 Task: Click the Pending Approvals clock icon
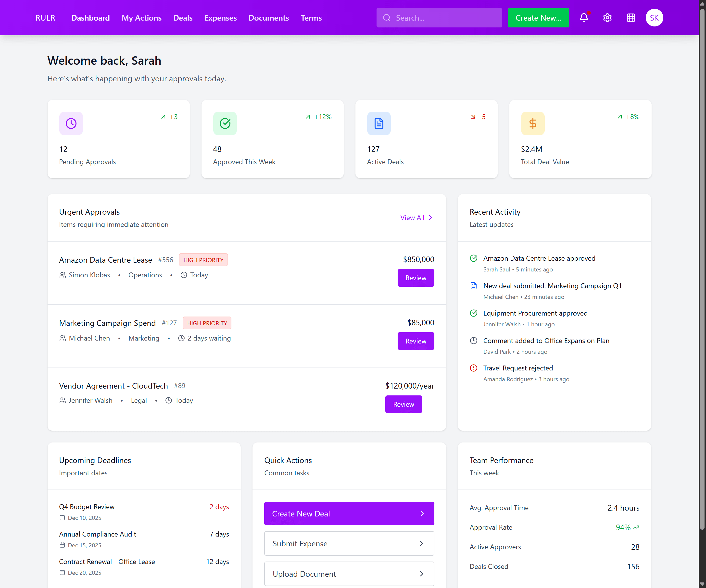coord(71,123)
